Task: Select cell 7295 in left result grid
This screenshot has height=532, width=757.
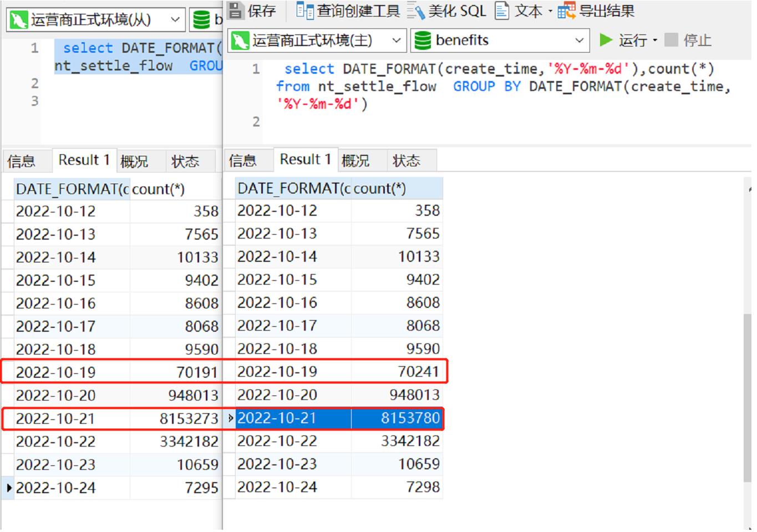Action: [x=176, y=488]
